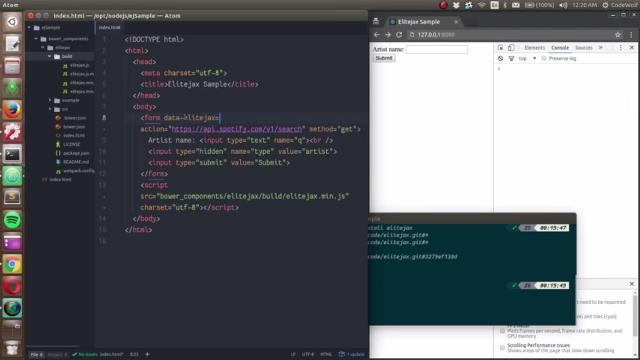Bookmark this page with the star icon
The height and width of the screenshot is (360, 640).
pyautogui.click(x=618, y=35)
